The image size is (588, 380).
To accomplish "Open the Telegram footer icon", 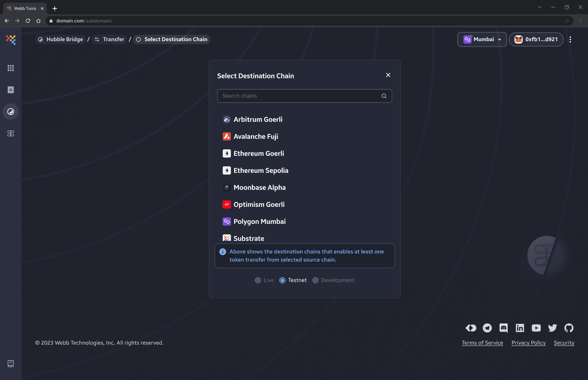I will (487, 328).
